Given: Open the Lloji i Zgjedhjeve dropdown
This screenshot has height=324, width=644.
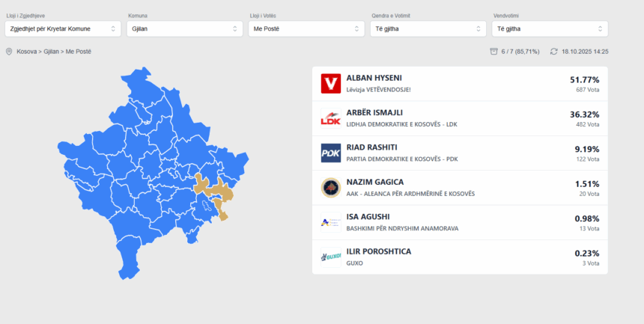Looking at the screenshot, I should pyautogui.click(x=62, y=29).
